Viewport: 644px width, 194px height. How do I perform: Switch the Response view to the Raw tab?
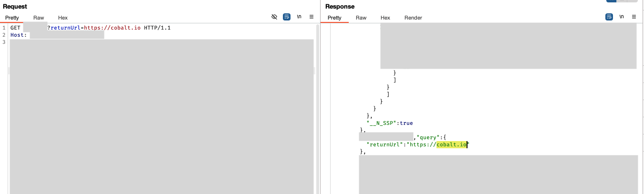point(361,18)
